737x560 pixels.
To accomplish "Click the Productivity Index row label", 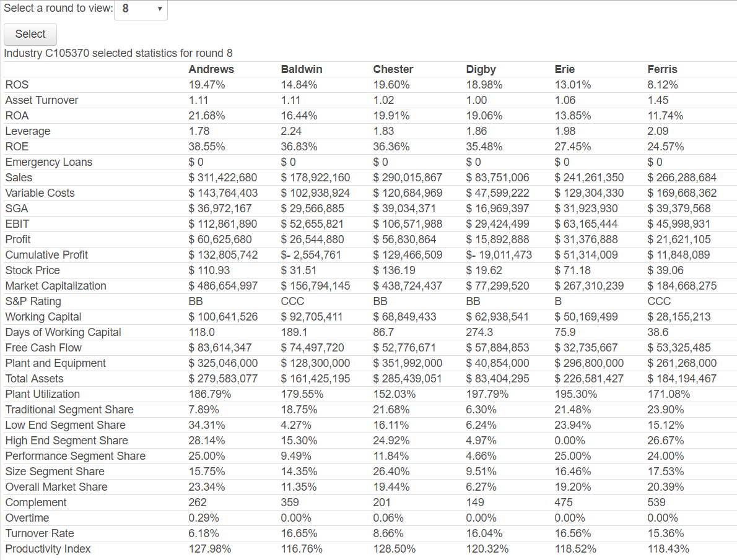I will point(48,549).
